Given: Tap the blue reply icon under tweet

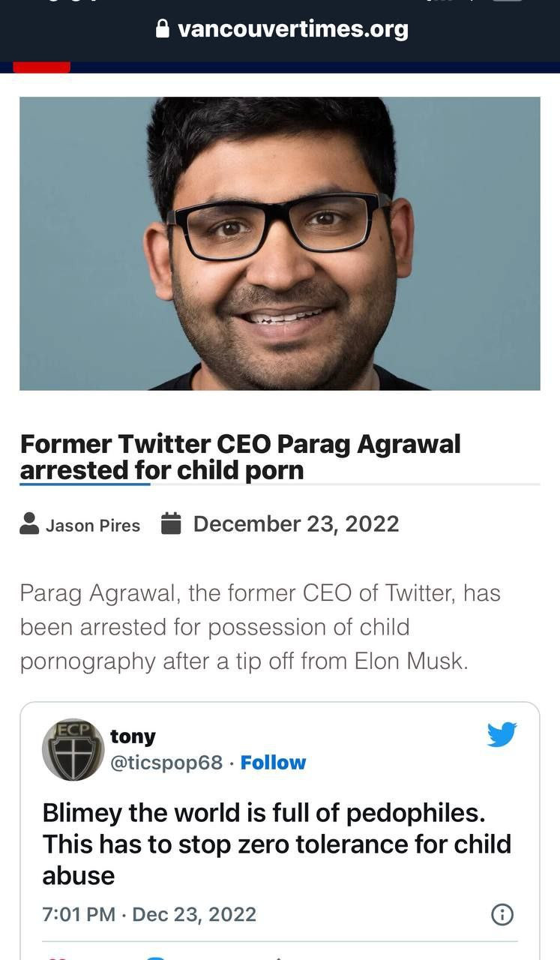Looking at the screenshot, I should point(155,957).
